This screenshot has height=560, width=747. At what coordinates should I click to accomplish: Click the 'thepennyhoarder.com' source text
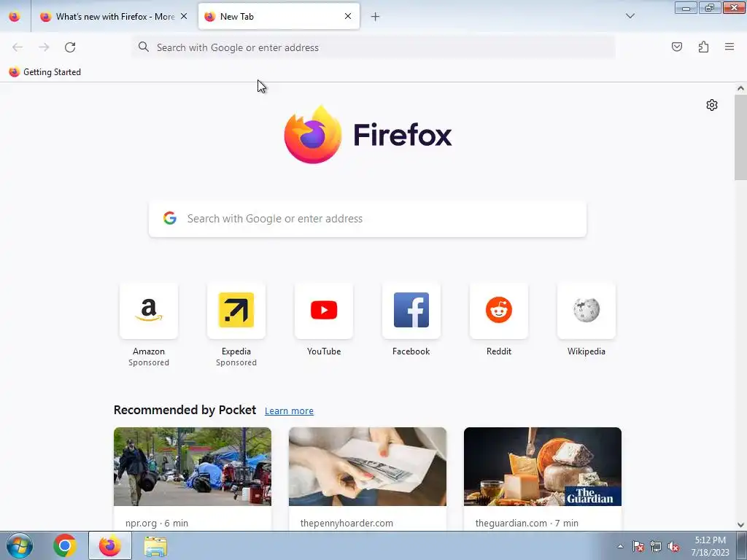click(347, 523)
